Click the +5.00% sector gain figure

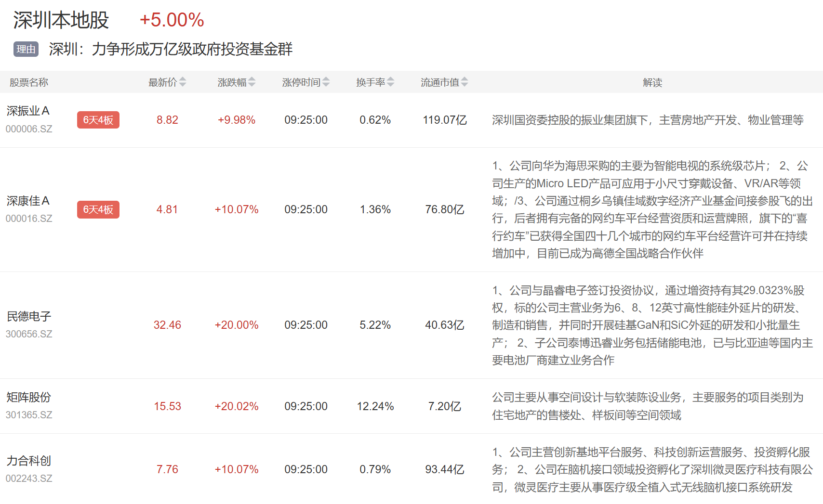click(172, 20)
